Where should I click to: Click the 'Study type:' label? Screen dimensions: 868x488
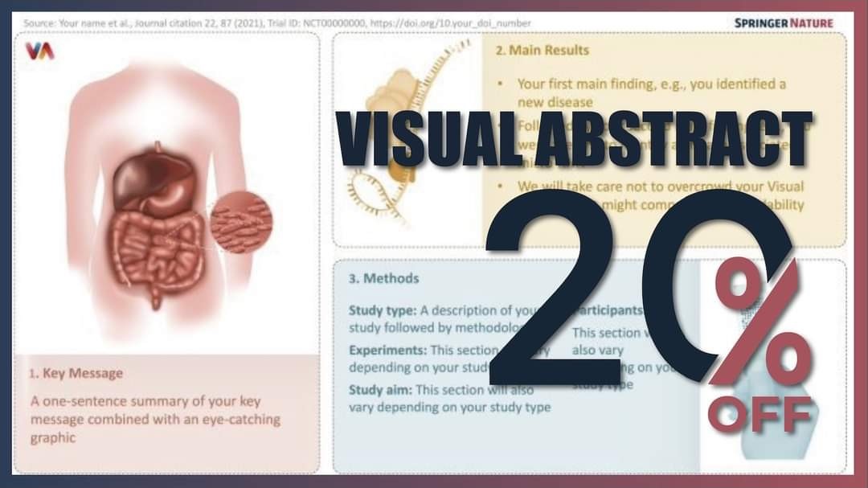coord(383,310)
